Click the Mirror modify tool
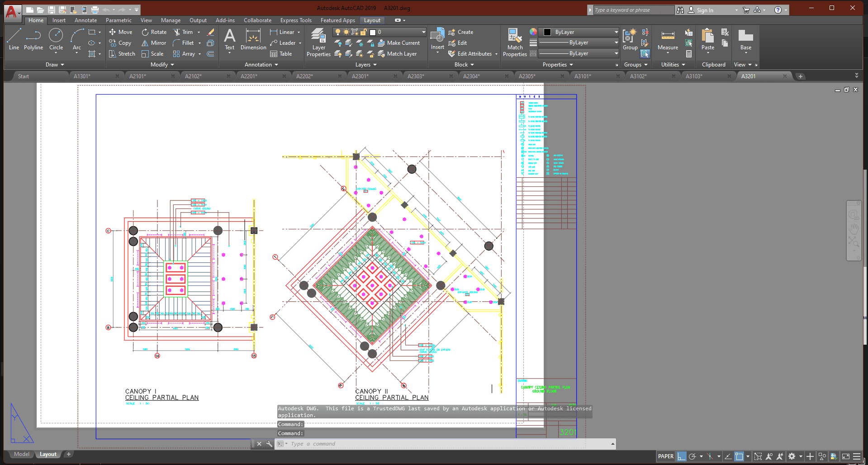This screenshot has width=868, height=465. [x=154, y=43]
